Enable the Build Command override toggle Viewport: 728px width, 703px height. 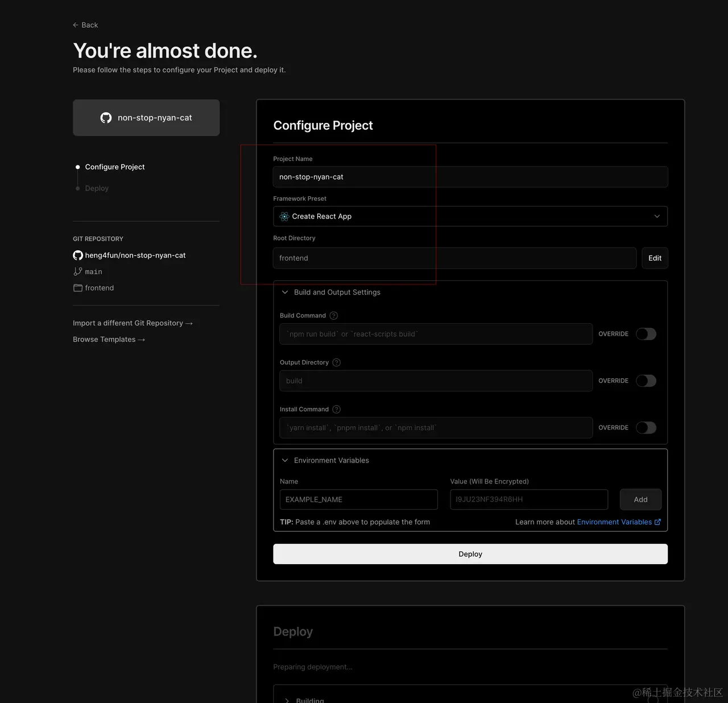[646, 334]
